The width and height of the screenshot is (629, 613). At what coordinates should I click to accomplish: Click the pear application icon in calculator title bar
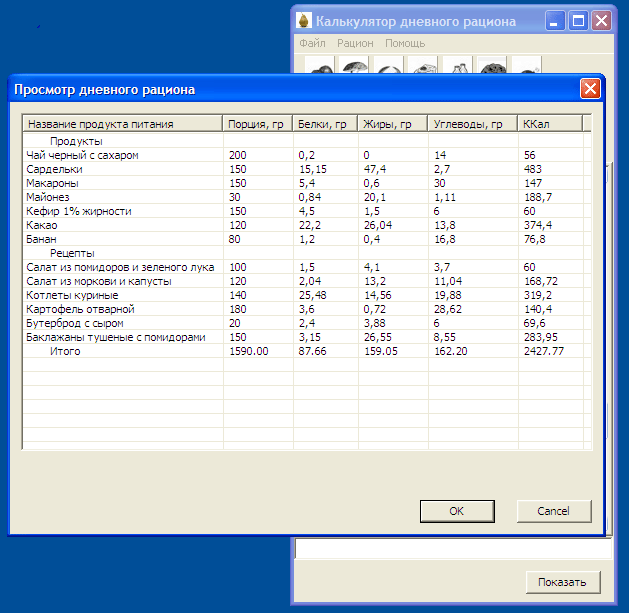coord(304,20)
